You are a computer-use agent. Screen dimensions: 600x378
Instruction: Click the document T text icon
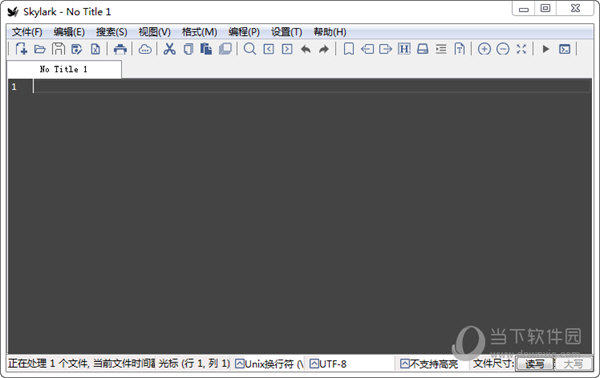coord(459,49)
